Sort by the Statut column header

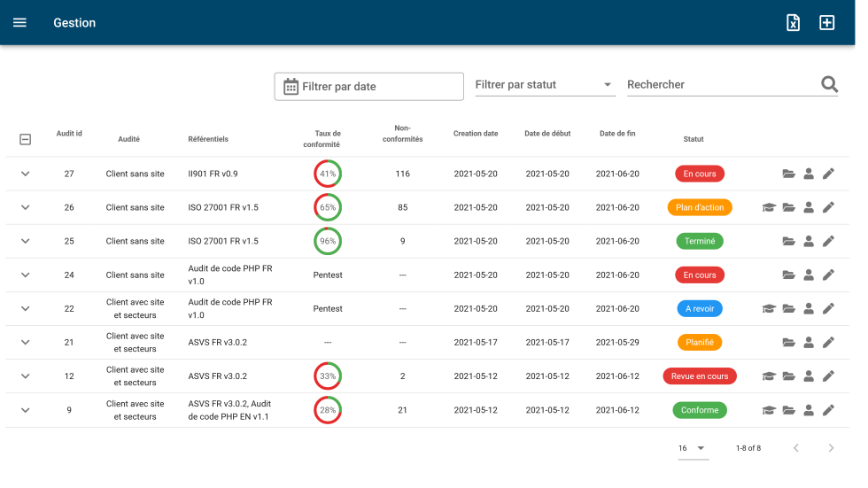(x=694, y=139)
